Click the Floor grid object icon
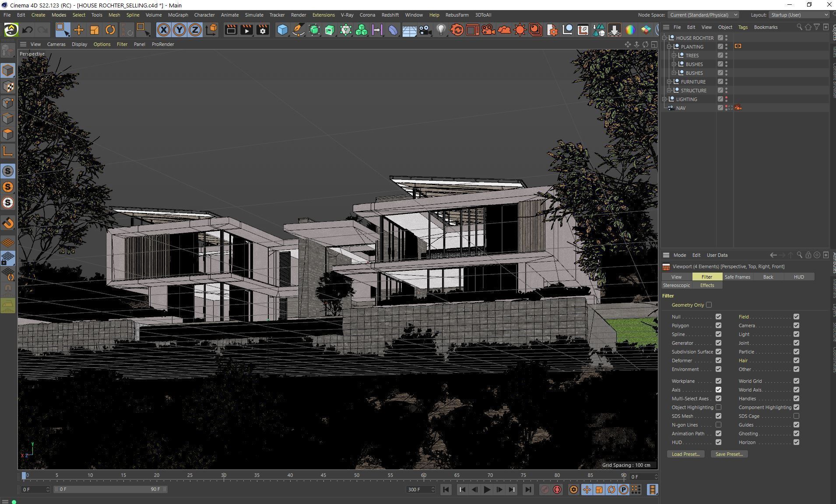Image resolution: width=836 pixels, height=504 pixels. tap(409, 30)
